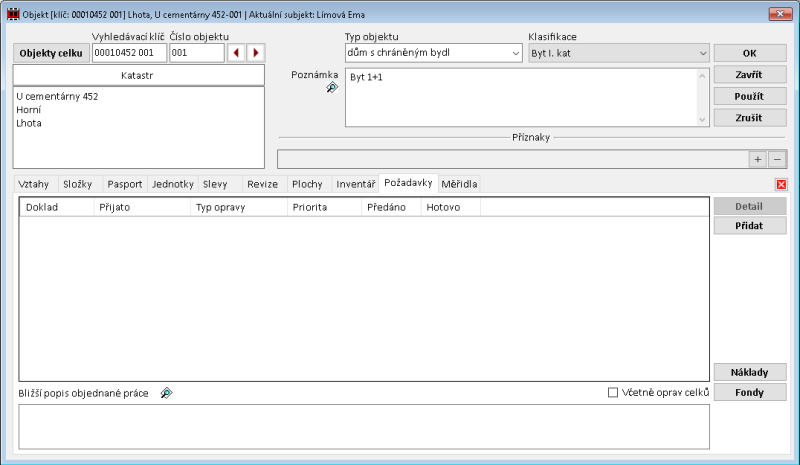Screen dimensions: 800x465
Task: Click the Poznámka magnifier icon
Action: coord(332,88)
